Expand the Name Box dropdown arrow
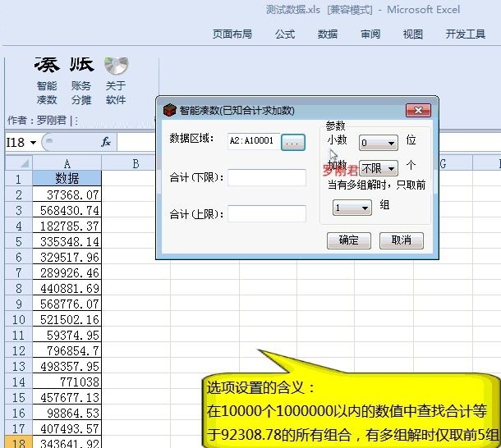The width and height of the screenshot is (501, 448). (x=34, y=143)
